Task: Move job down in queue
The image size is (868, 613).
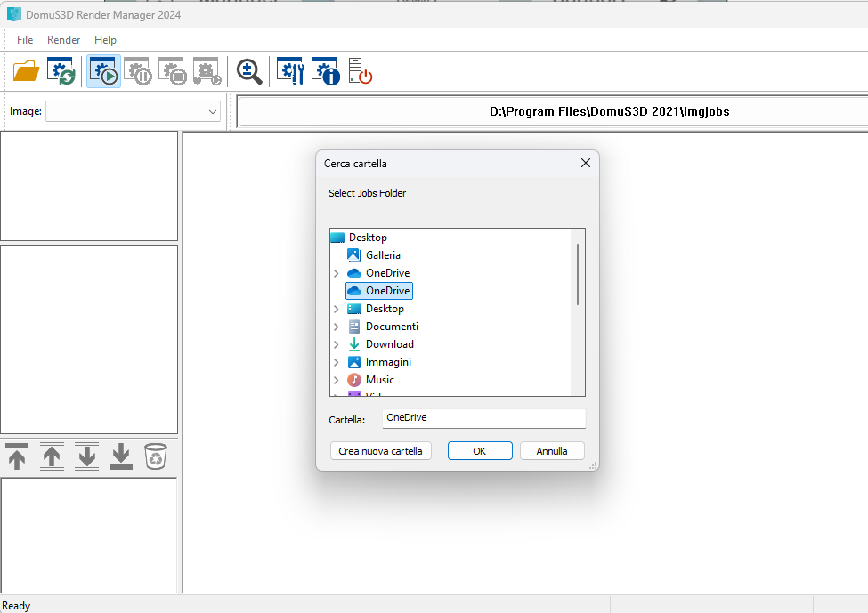Action: pyautogui.click(x=85, y=456)
